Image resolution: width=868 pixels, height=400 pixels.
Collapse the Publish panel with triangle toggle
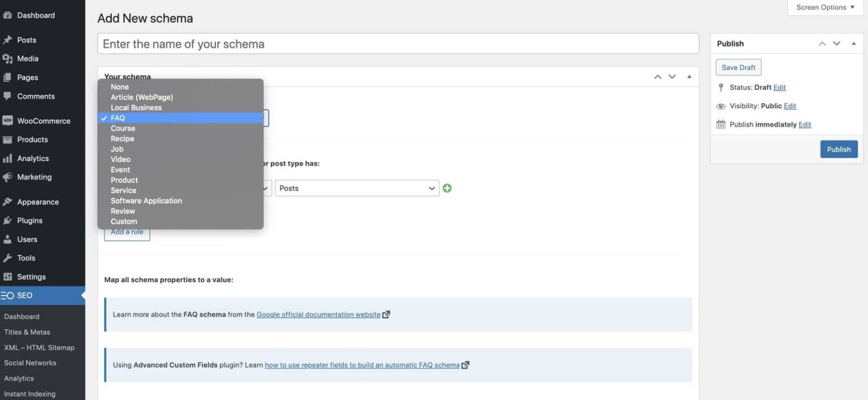tap(853, 44)
